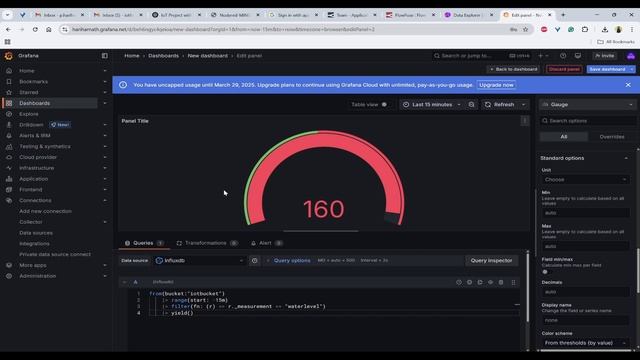
Task: Open Alerts & IRM sidebar item
Action: pos(35,136)
